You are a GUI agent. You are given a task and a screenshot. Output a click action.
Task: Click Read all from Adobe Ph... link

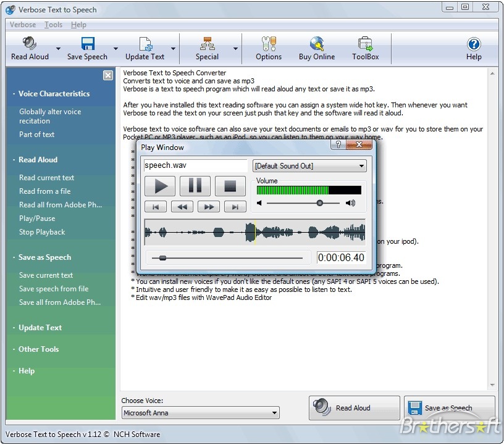pyautogui.click(x=61, y=205)
